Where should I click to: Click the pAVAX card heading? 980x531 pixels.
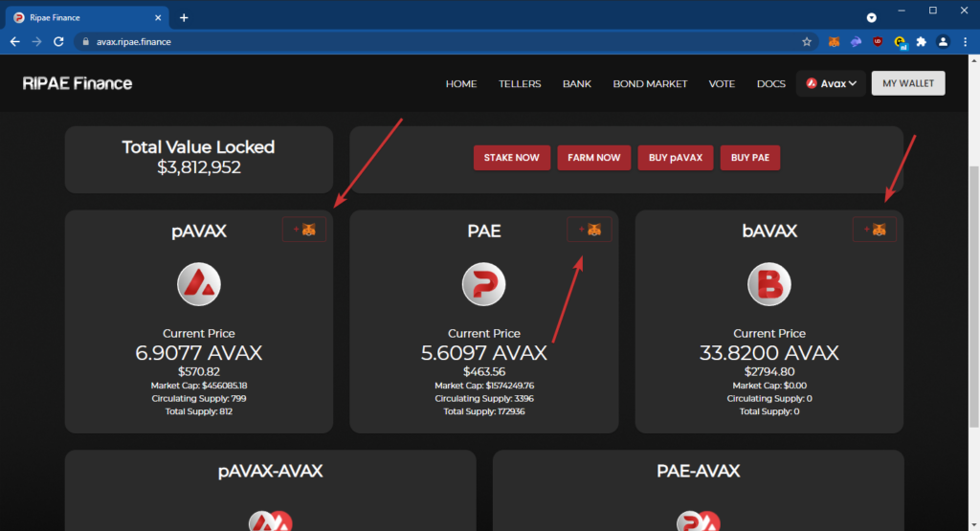point(199,232)
